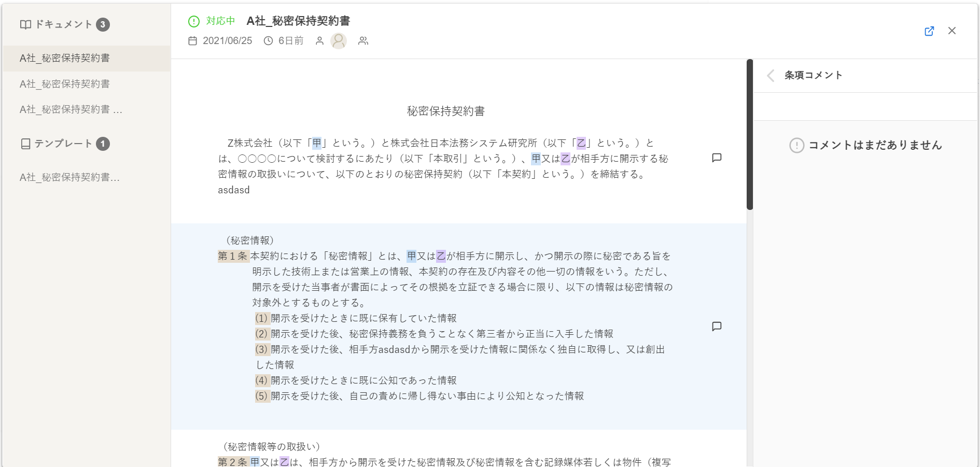Go back using 条項コメント chevron
Screen dimensions: 980x467
click(x=771, y=76)
